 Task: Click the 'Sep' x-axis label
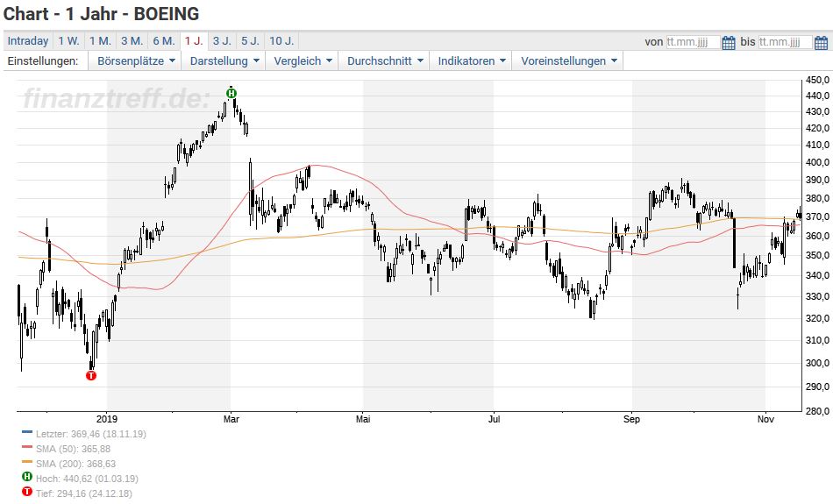point(631,419)
